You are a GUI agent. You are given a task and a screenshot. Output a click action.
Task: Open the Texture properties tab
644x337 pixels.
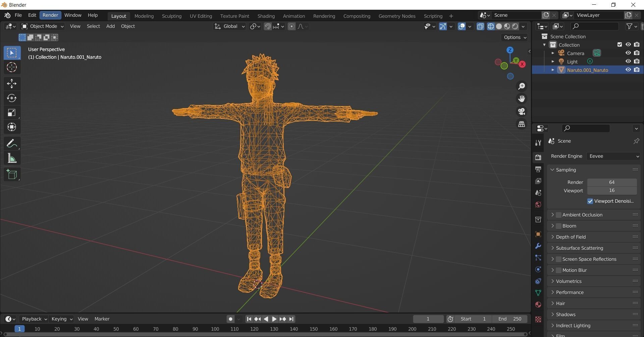click(x=538, y=319)
